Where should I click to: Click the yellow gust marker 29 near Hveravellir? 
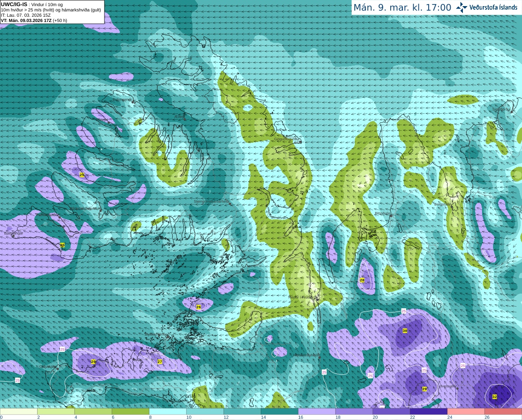point(425,389)
